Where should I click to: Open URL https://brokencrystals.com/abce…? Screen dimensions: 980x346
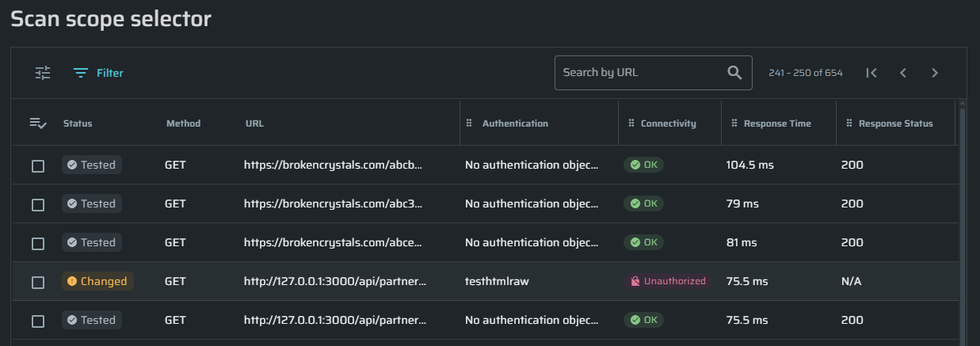[x=334, y=242]
